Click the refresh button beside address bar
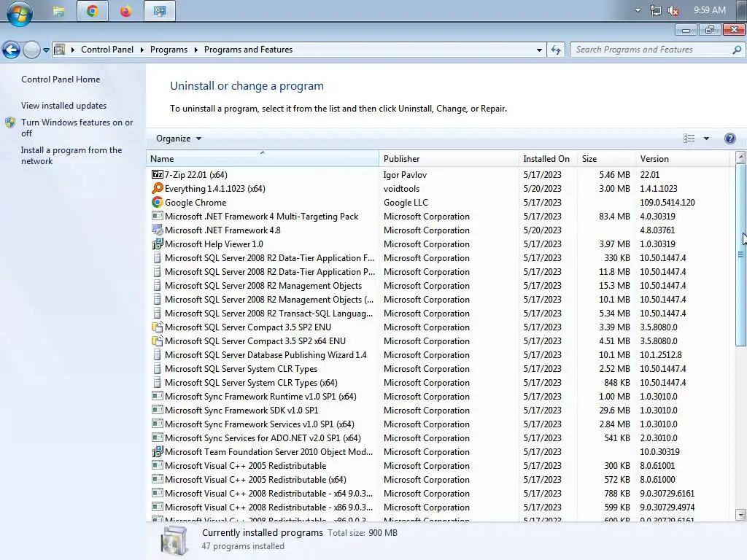Viewport: 747px width, 560px height. (556, 50)
